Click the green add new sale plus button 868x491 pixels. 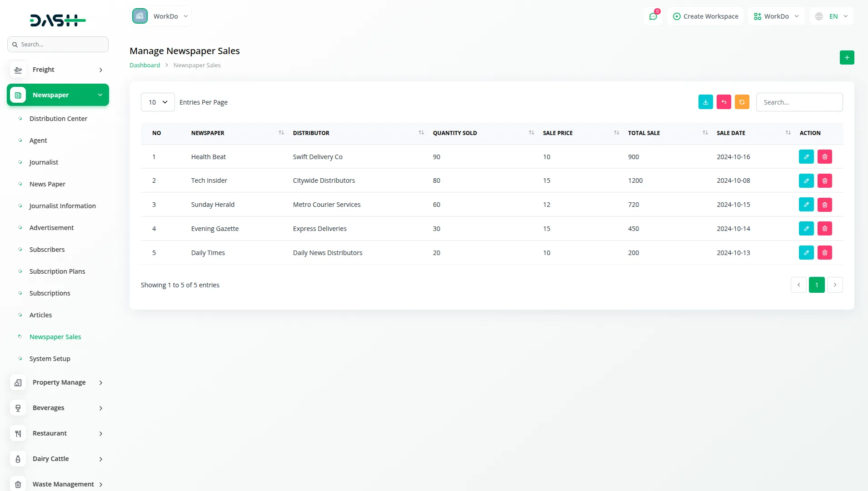coord(847,58)
